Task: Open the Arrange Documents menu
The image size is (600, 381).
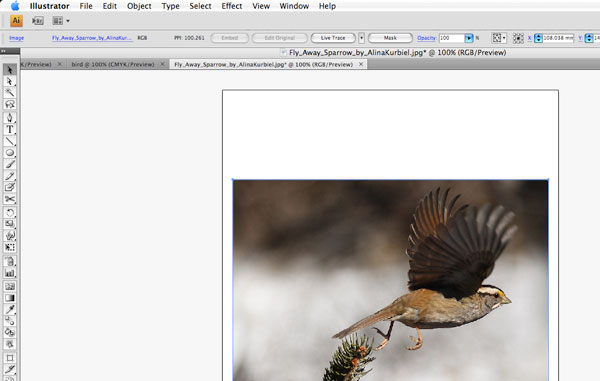Action: pyautogui.click(x=60, y=21)
